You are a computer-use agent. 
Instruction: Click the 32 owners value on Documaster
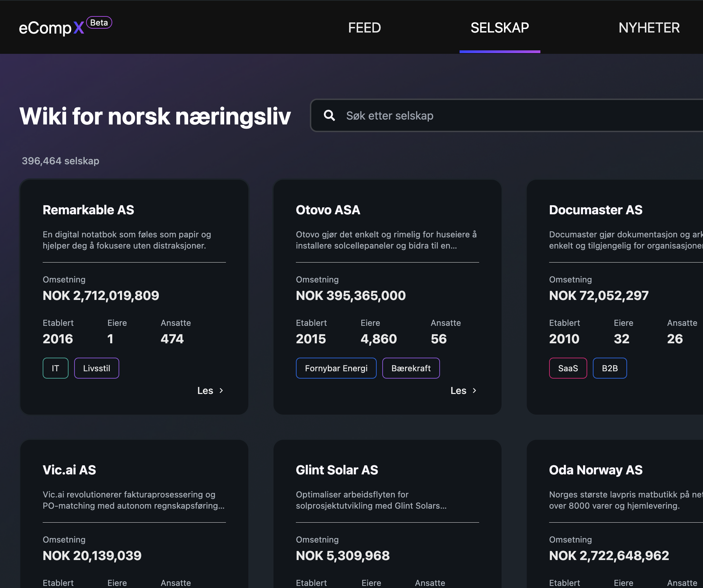622,339
